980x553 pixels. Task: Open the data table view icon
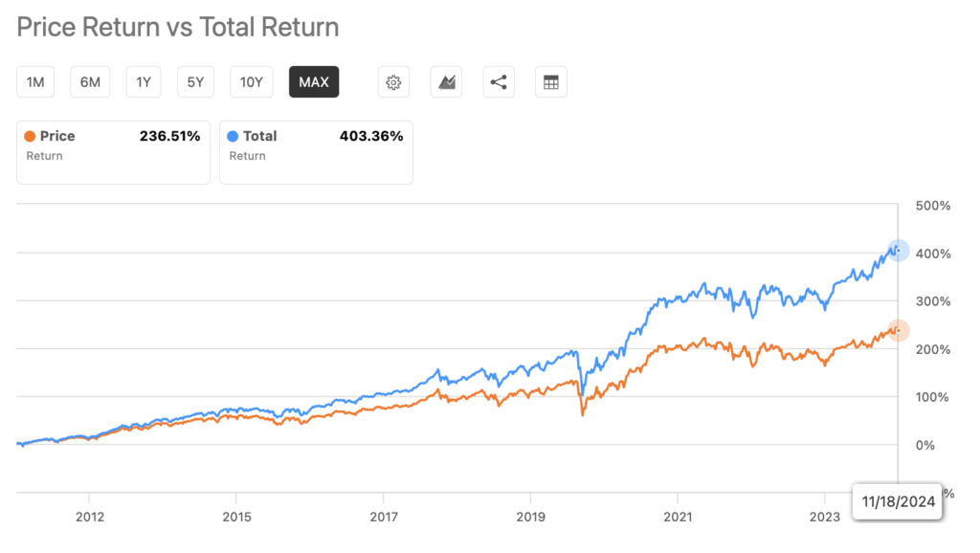click(550, 82)
